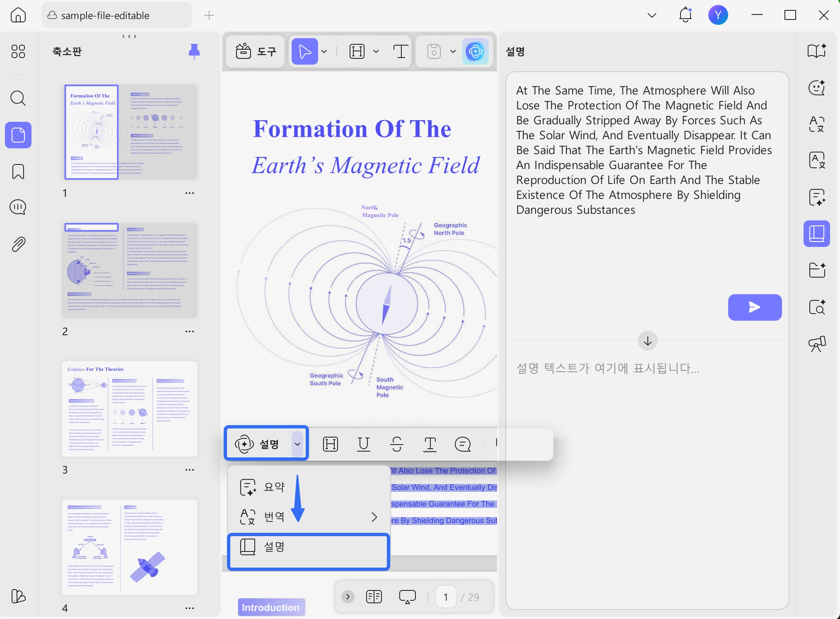Expand the 설명 dropdown arrow in floating toolbar

297,444
